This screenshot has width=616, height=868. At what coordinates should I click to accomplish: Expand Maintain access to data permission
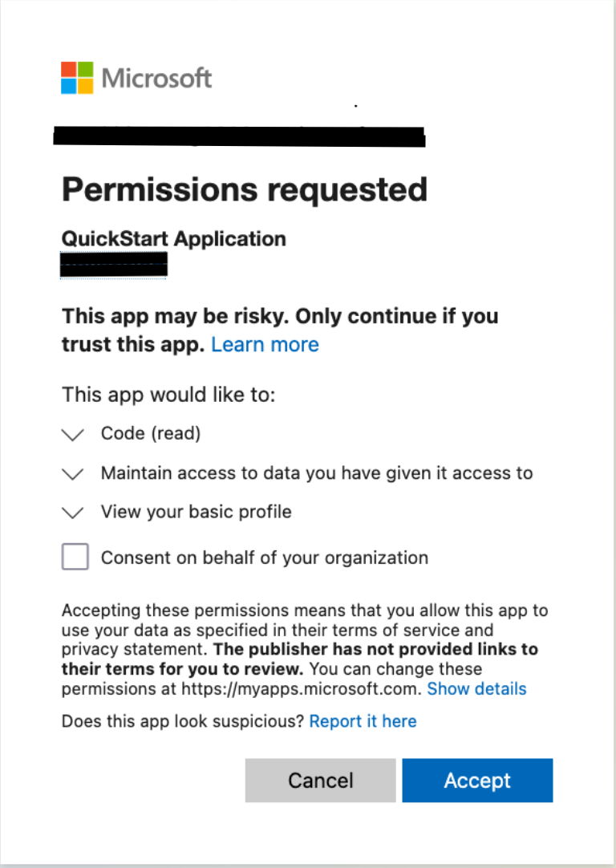[x=72, y=474]
